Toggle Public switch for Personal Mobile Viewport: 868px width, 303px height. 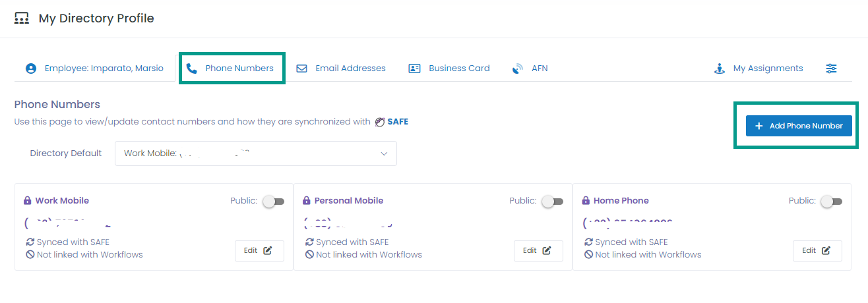tap(552, 202)
